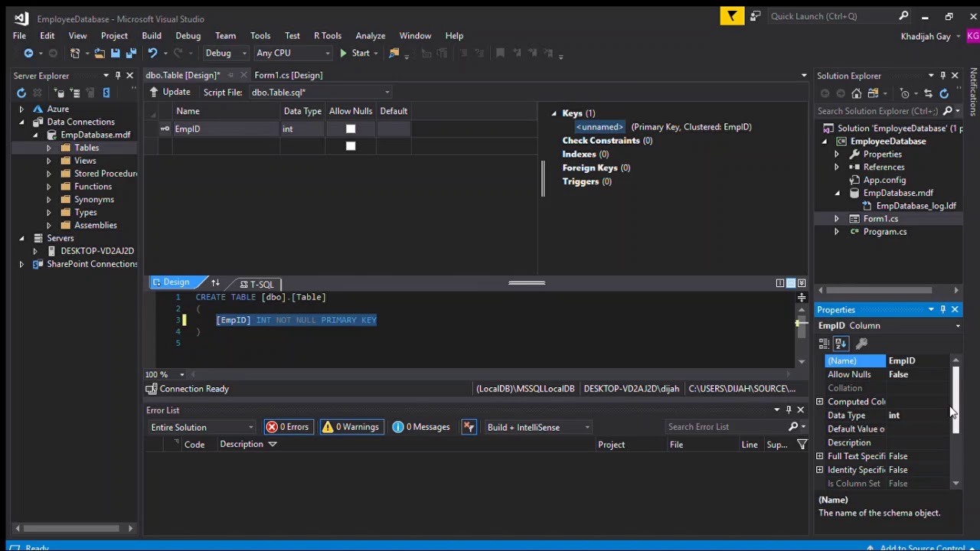Screen dimensions: 980x551
Task: Select the Data Type int property value
Action: point(919,416)
